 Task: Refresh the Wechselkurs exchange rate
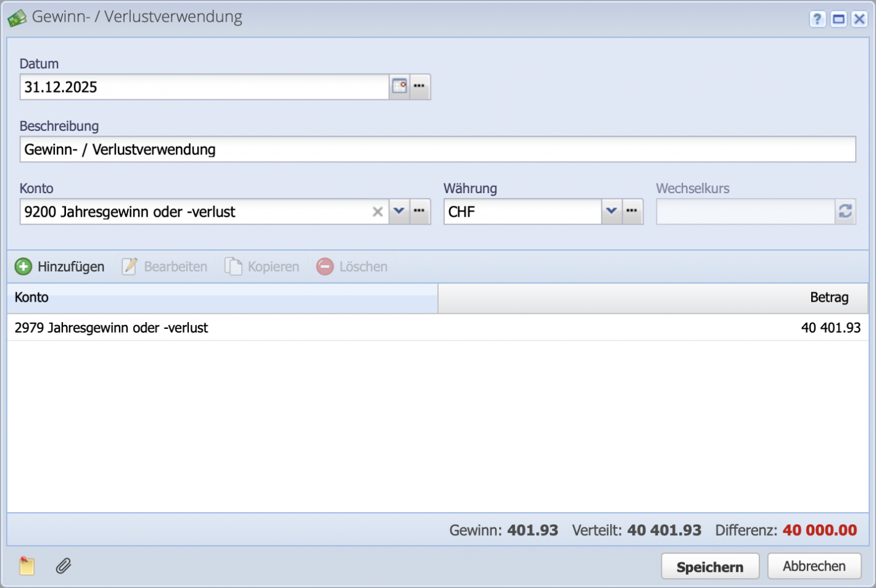pos(845,211)
